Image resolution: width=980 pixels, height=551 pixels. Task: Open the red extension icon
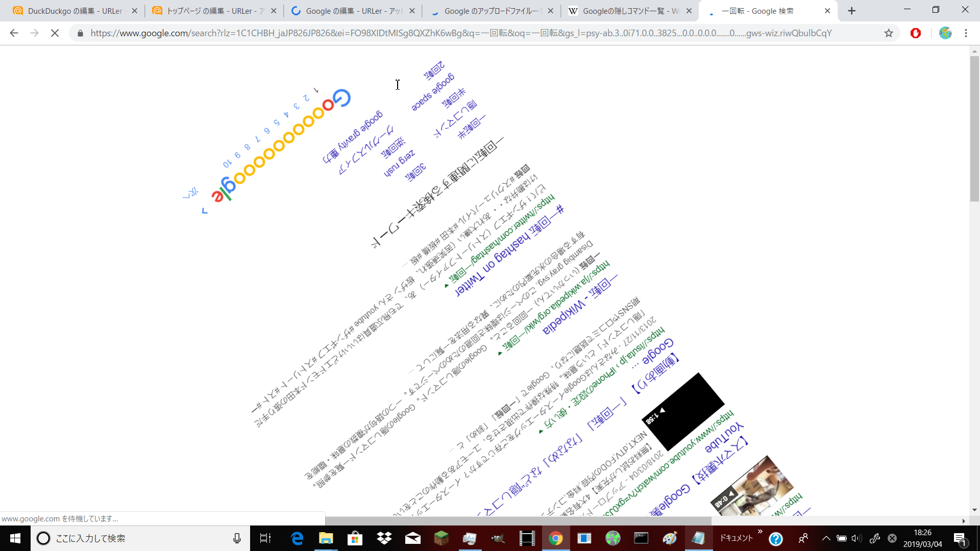[x=916, y=33]
